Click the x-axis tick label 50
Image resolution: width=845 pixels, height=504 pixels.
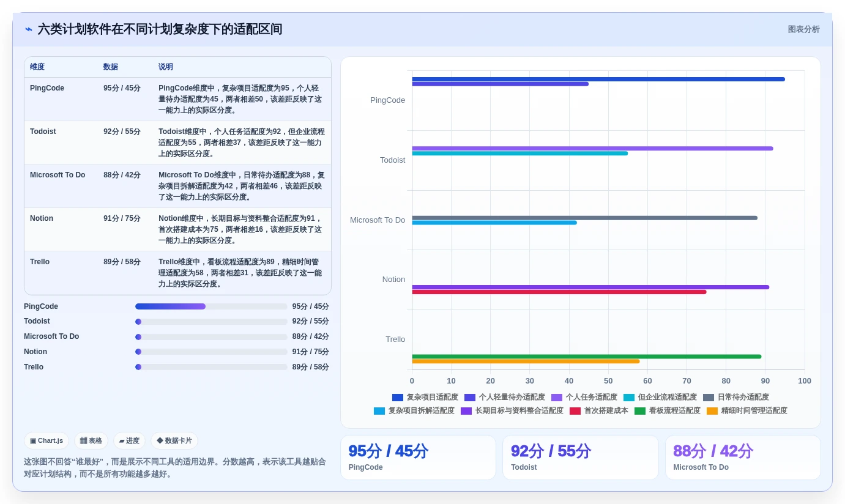coord(608,380)
